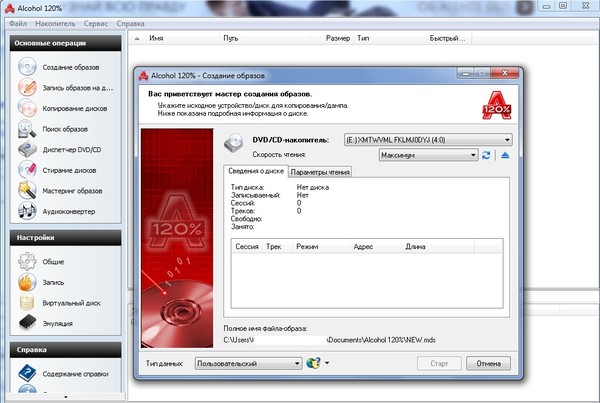Click the Запись flame icon
Screen dimensions: 600x403
[x=27, y=282]
